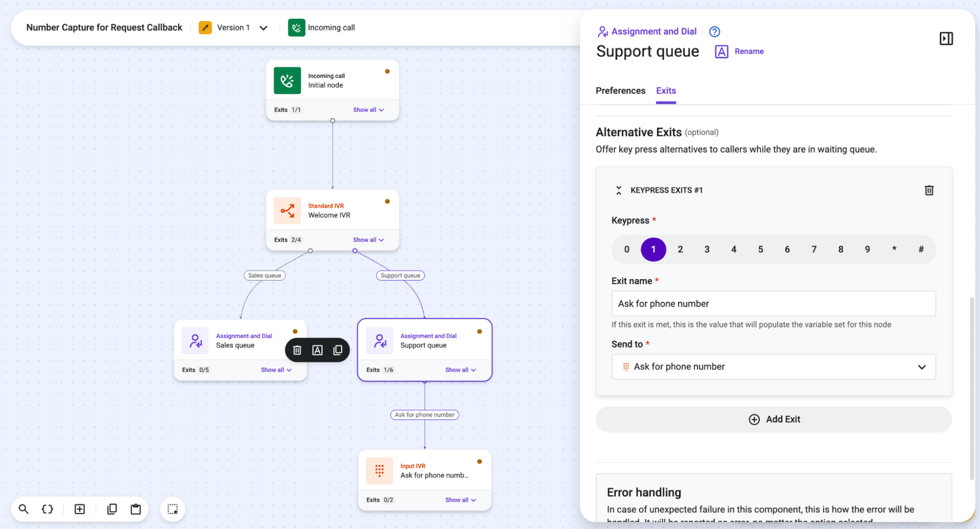The image size is (980, 529).
Task: Expand Show all on Sales queue node
Action: tap(276, 370)
